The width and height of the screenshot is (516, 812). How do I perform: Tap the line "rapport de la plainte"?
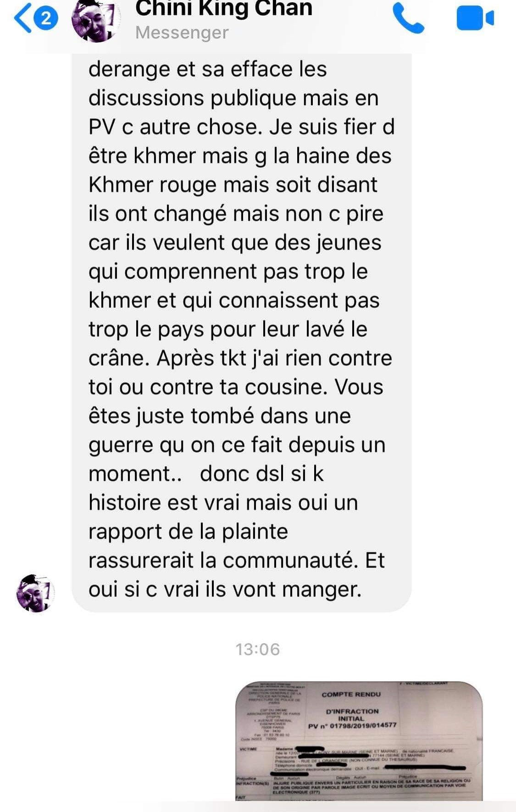point(188,531)
